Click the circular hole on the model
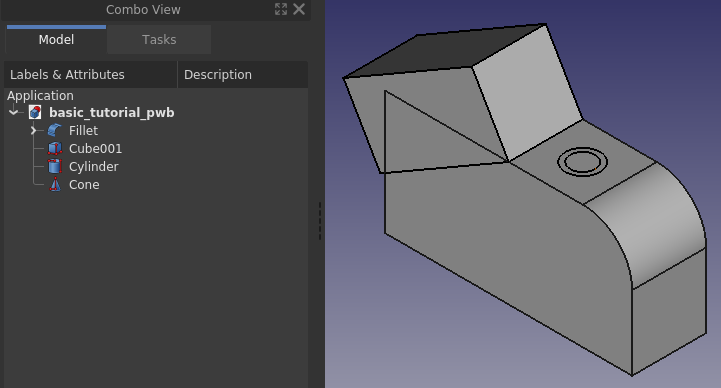Viewport: 721px width, 388px height. click(x=583, y=162)
